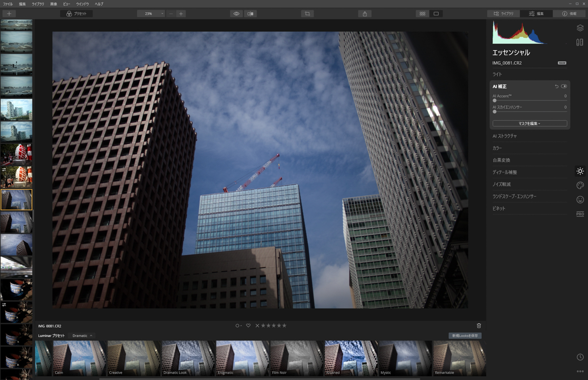This screenshot has width=588, height=380.
Task: Toggle AI 補正 visibility eye
Action: pos(564,86)
